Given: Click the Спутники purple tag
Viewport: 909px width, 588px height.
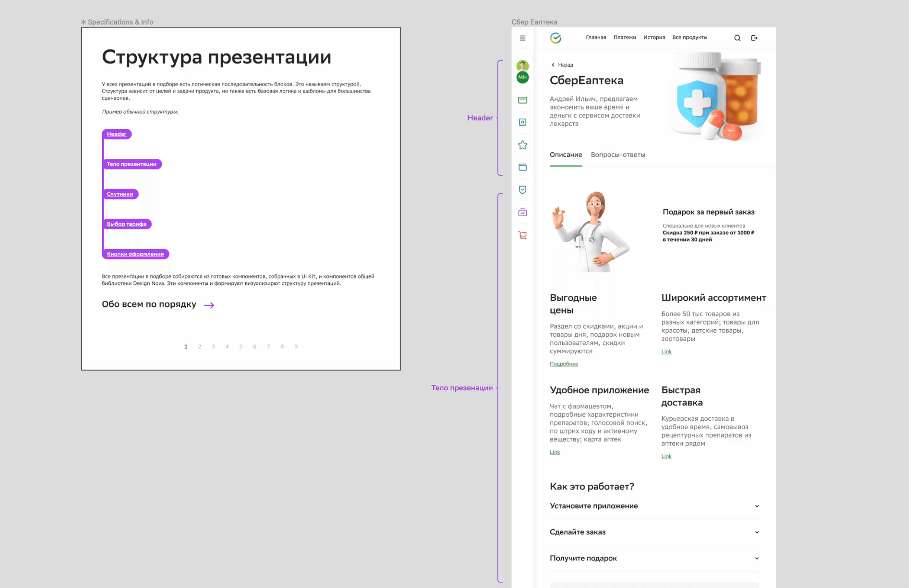Looking at the screenshot, I should 120,194.
